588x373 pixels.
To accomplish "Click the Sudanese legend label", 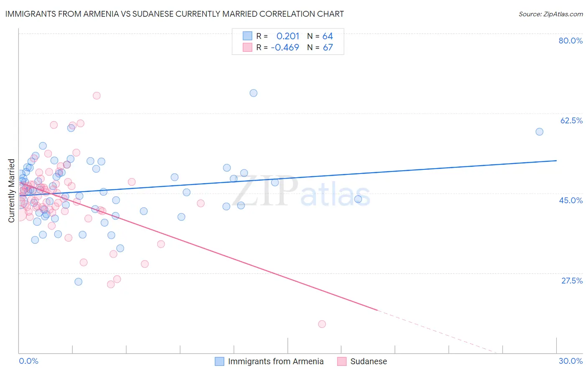I will coord(368,361).
